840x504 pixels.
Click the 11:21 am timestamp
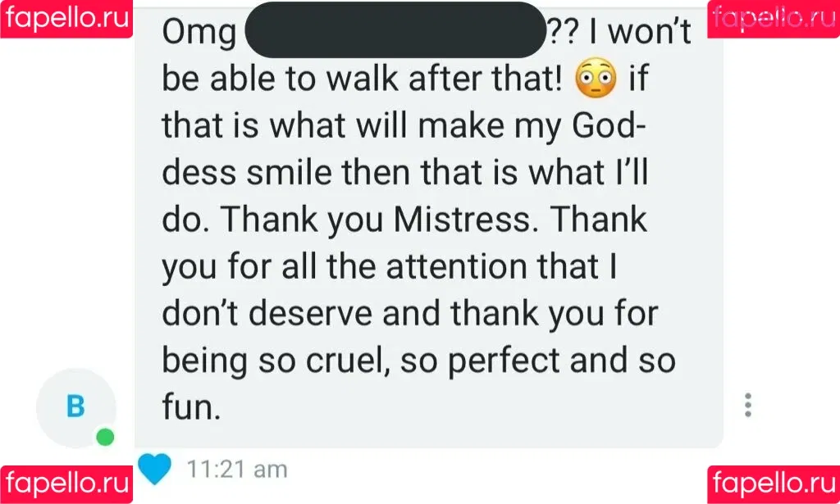(237, 470)
